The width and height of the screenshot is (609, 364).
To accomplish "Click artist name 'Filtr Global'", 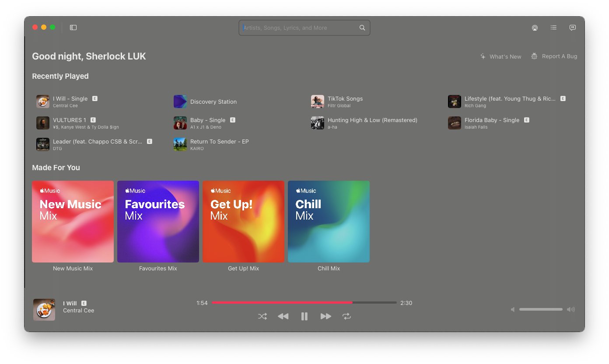I will pos(339,106).
